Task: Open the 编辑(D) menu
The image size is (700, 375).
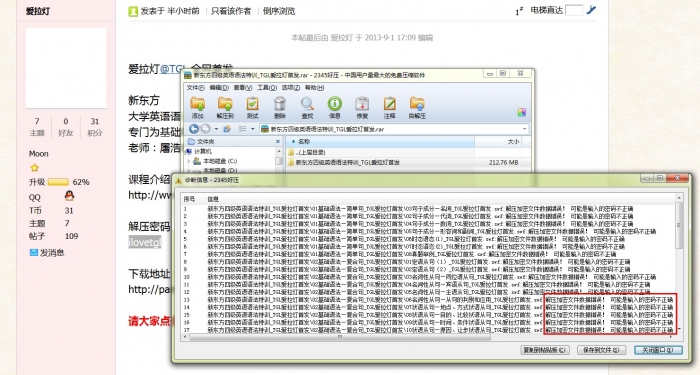Action: (219, 88)
